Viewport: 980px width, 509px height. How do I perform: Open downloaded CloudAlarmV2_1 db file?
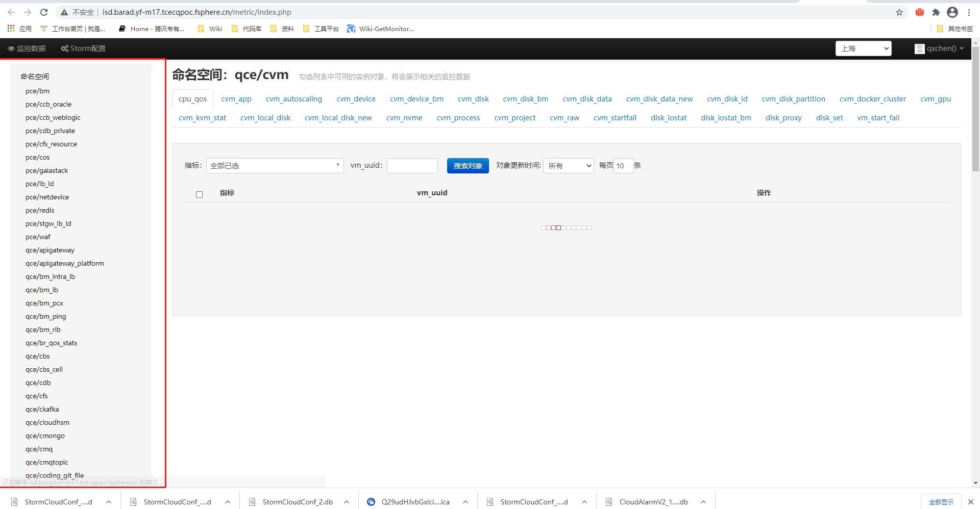(647, 502)
